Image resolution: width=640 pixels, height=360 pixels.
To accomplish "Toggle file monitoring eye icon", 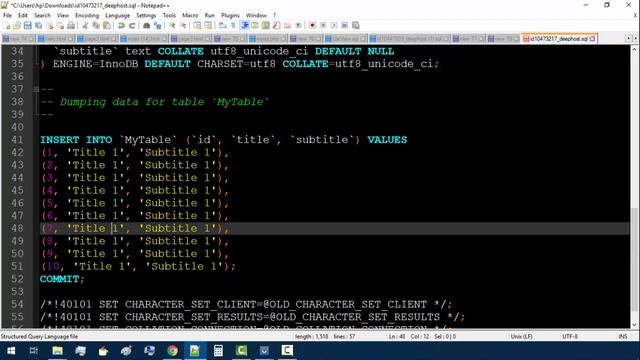I will pyautogui.click(x=298, y=25).
